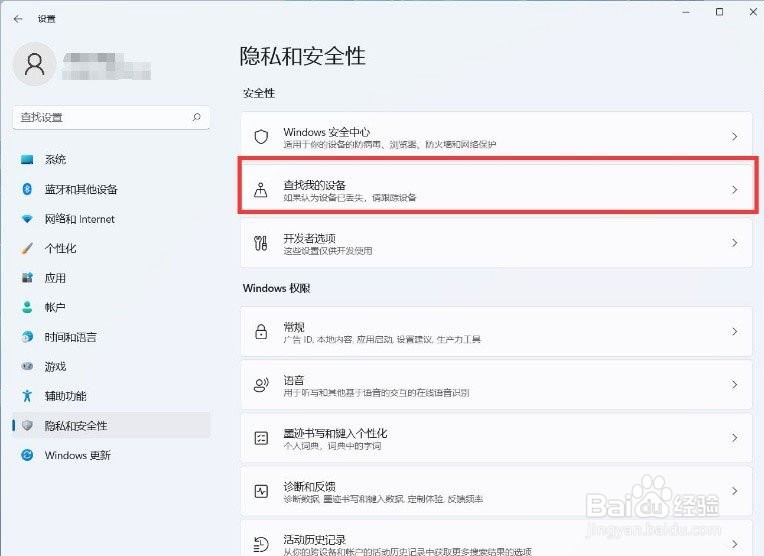Click the tools icon for 开发者选项

pos(261,243)
